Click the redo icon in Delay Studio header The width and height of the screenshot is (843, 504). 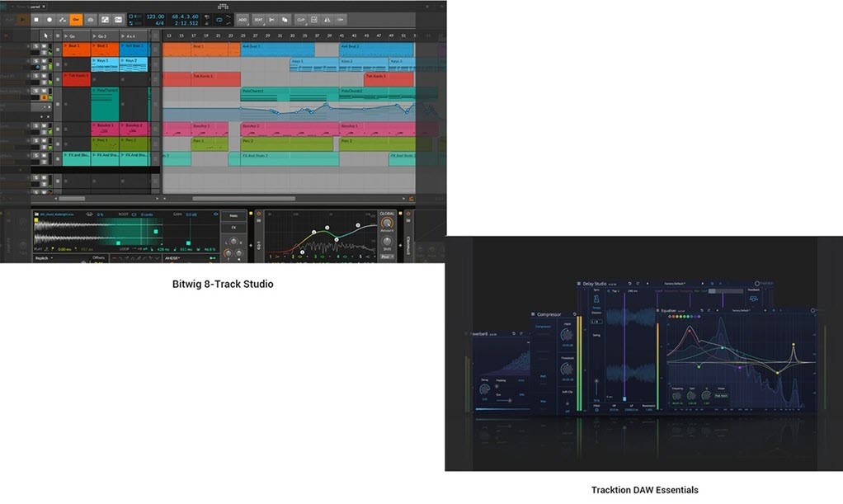click(638, 284)
